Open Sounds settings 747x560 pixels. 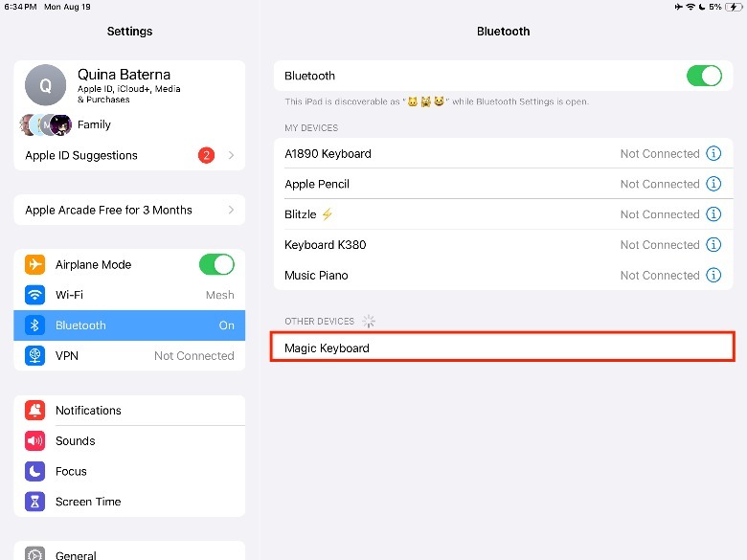pos(129,440)
